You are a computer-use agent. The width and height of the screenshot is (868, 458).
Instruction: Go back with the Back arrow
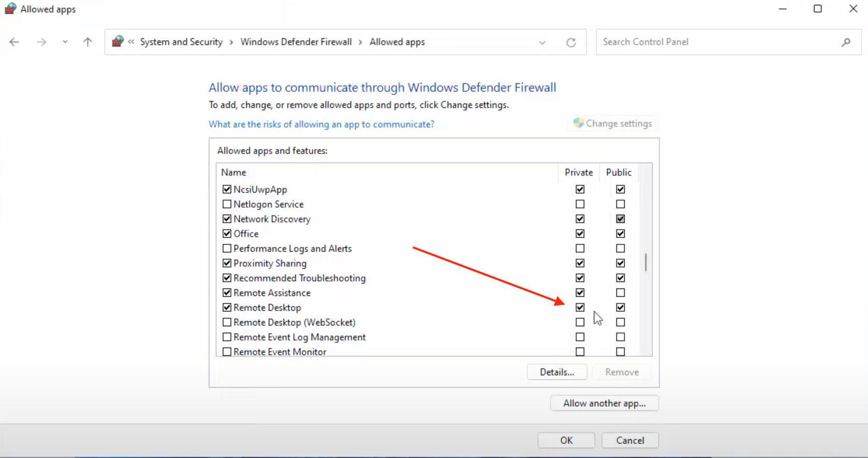(15, 42)
